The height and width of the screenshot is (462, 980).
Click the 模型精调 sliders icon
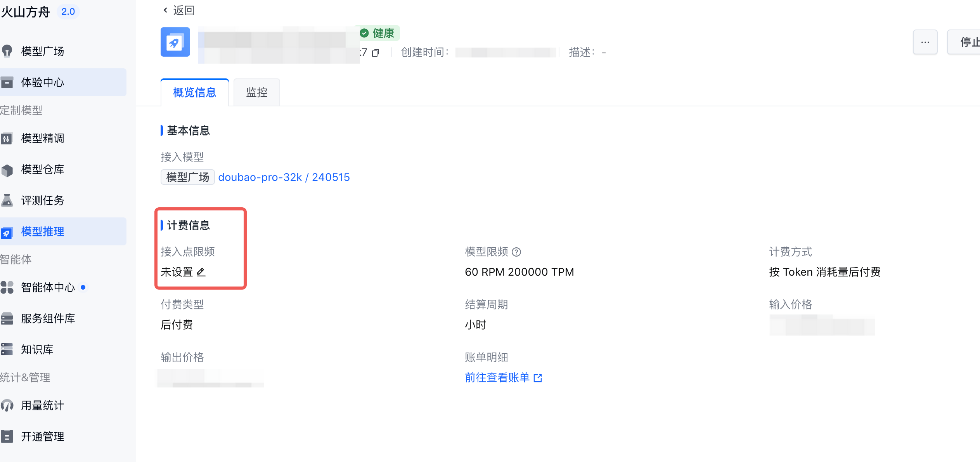point(7,138)
